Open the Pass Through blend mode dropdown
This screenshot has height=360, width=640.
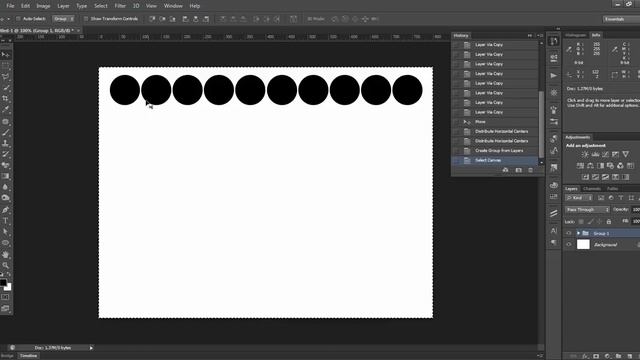coord(587,210)
